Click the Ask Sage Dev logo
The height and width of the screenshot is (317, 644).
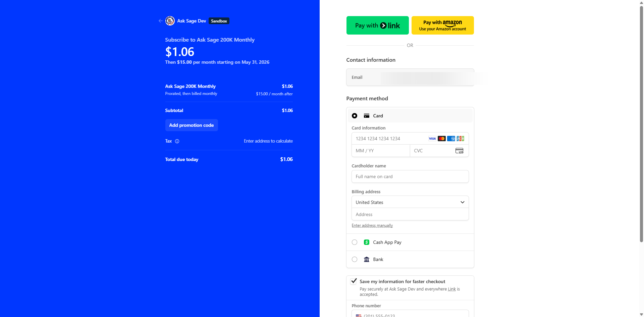tap(170, 21)
